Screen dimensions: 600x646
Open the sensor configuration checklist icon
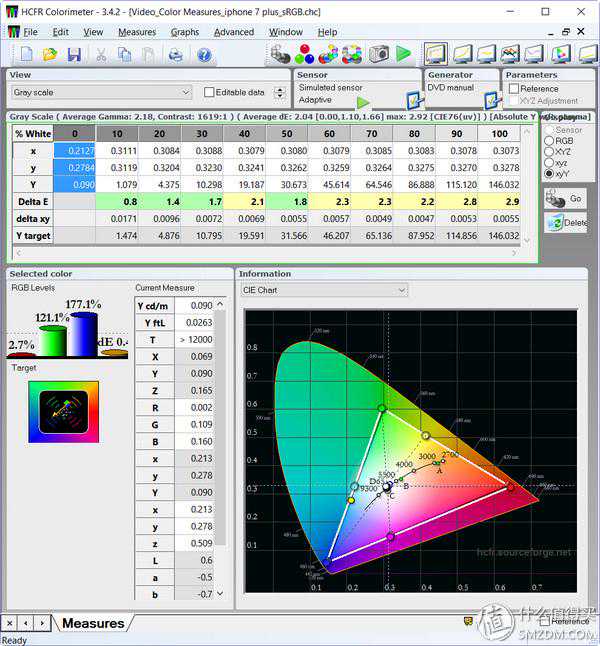click(x=414, y=100)
